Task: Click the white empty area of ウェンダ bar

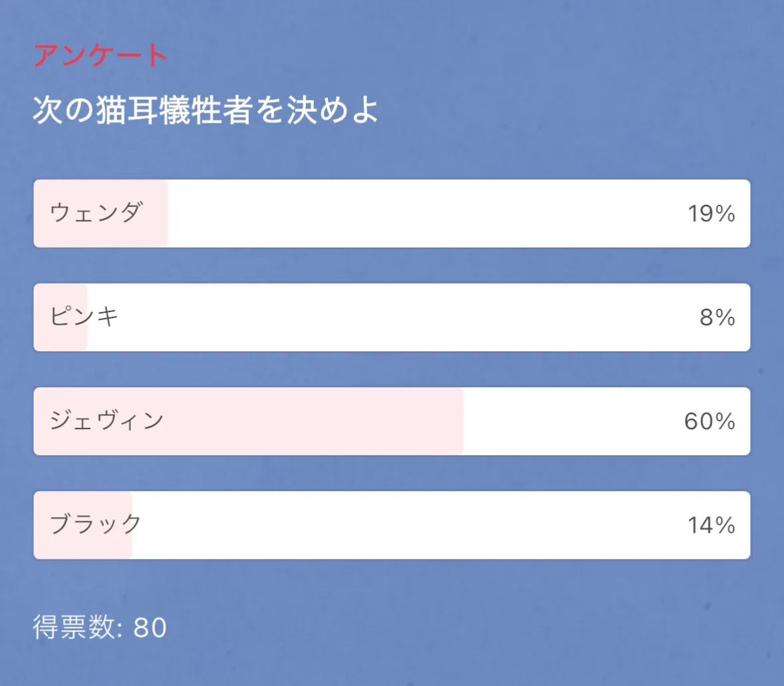Action: click(426, 214)
